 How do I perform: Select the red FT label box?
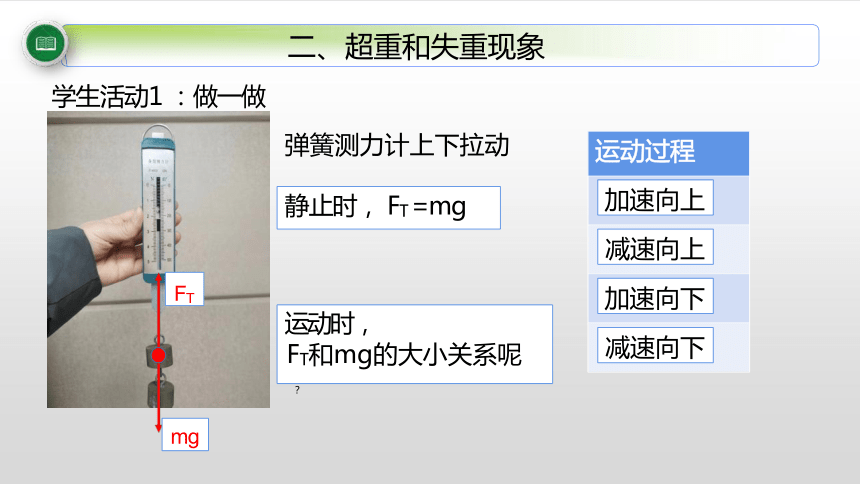[184, 289]
